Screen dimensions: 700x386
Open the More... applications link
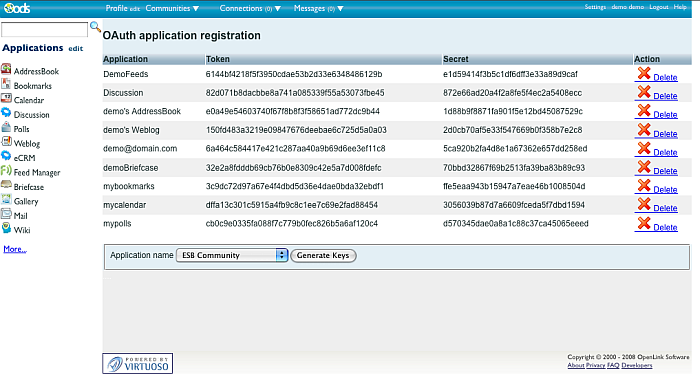pyautogui.click(x=15, y=249)
